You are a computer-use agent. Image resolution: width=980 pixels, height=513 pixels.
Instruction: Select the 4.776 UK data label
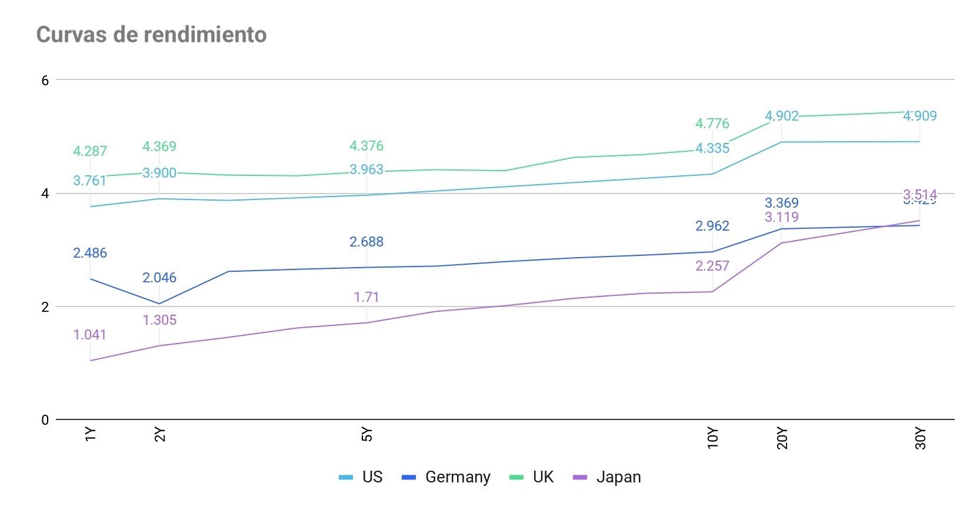(712, 124)
